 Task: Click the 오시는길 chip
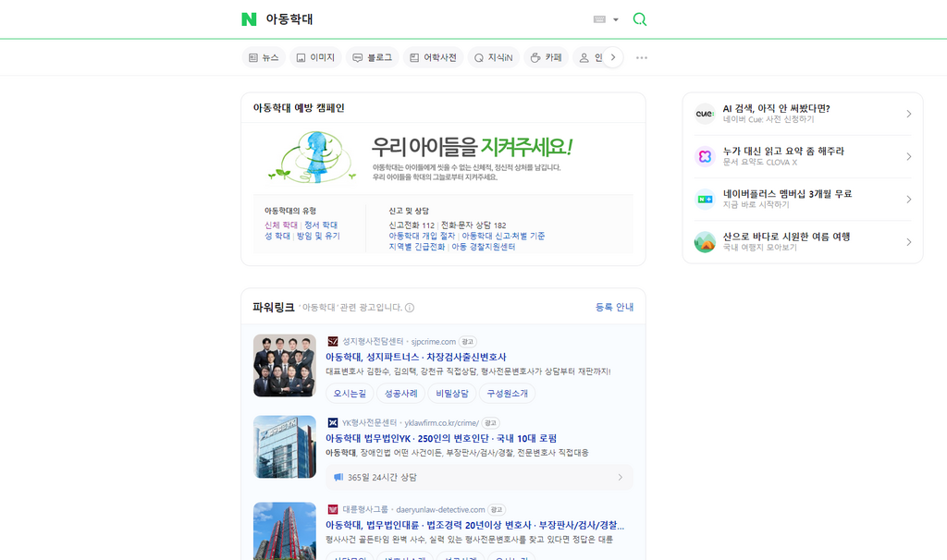coord(350,394)
